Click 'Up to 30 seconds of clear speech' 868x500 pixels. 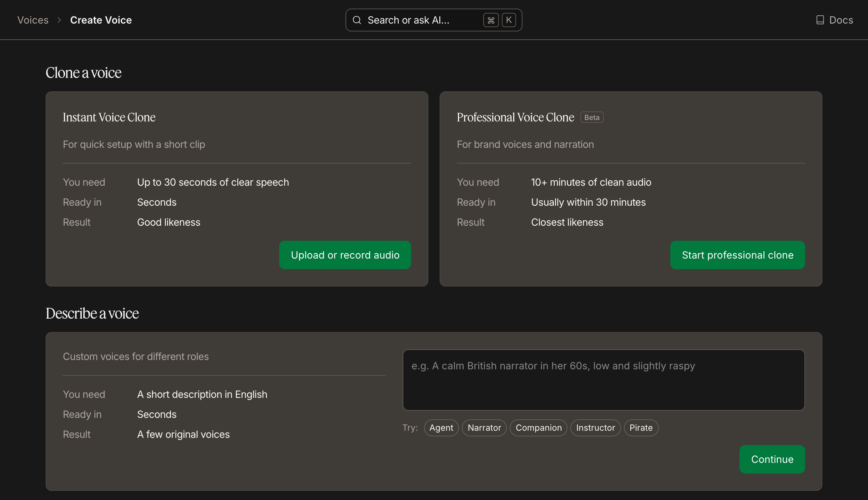pos(213,182)
